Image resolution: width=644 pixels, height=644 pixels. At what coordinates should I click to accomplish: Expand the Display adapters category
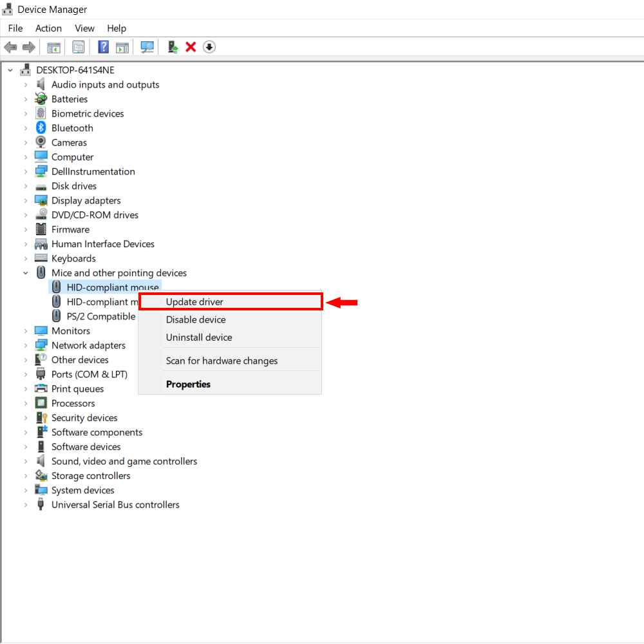(x=26, y=200)
